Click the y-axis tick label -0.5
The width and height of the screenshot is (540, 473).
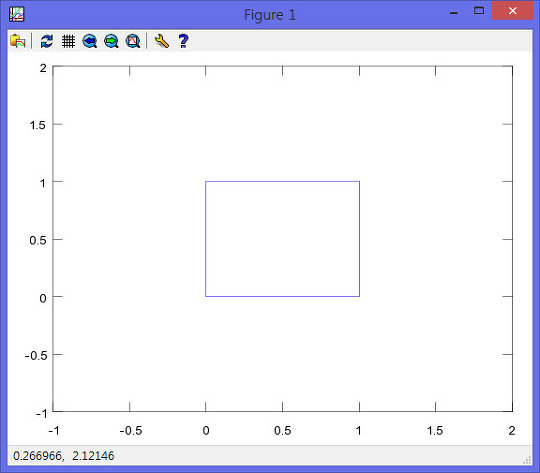pos(36,355)
